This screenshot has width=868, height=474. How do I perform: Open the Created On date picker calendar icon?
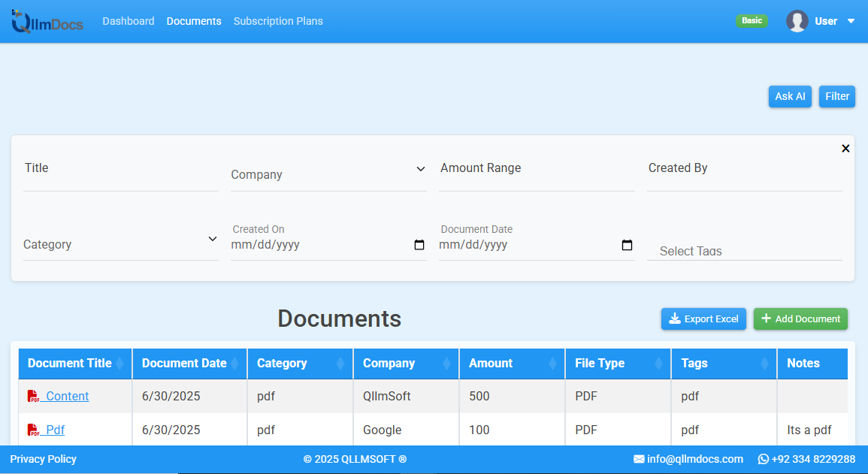tap(419, 244)
